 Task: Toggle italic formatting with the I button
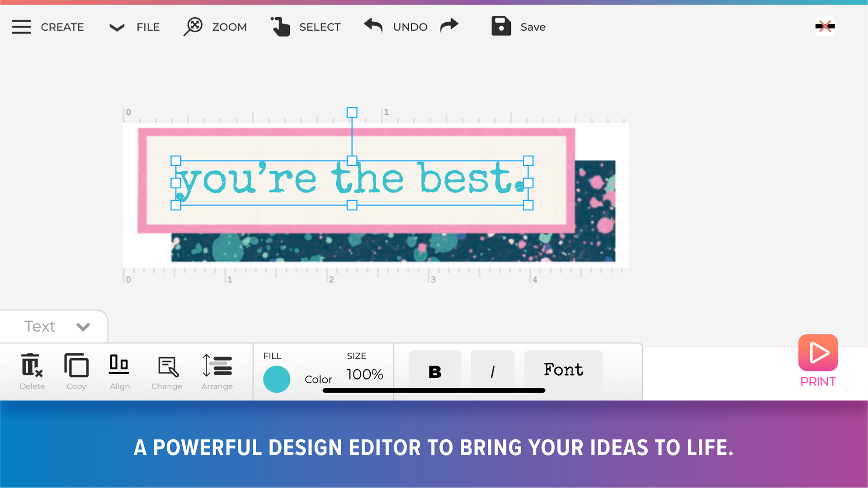[x=493, y=371]
